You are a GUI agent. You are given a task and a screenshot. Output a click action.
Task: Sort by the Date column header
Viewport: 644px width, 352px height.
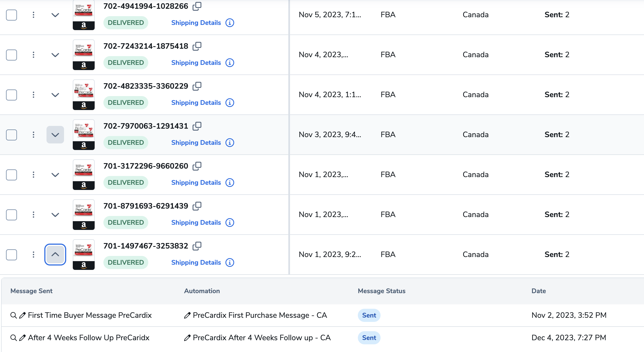[x=538, y=291]
